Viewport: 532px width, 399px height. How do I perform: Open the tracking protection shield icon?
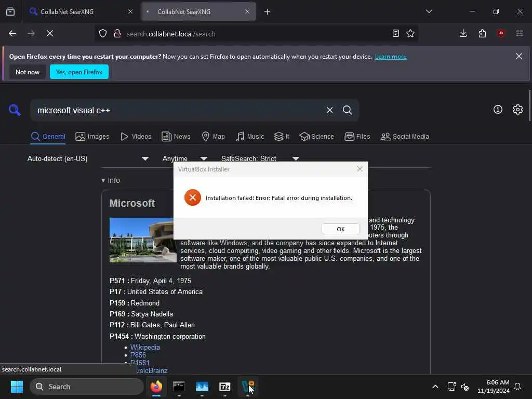(103, 34)
